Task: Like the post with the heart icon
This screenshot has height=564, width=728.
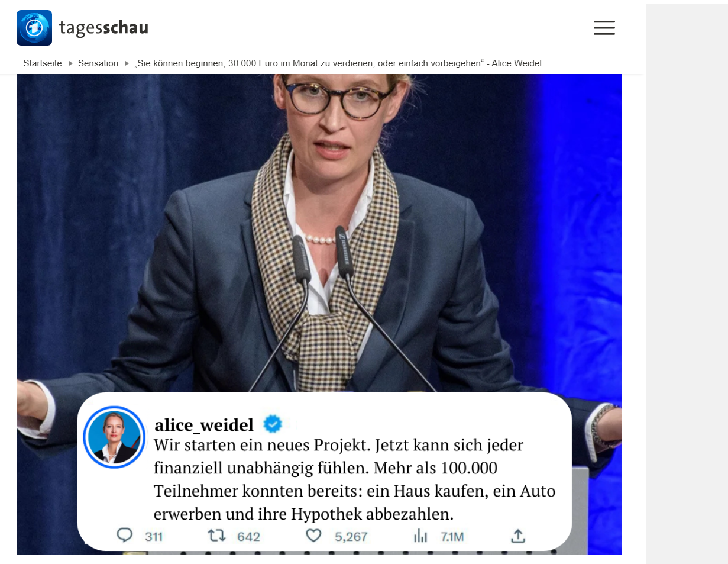Action: (313, 536)
